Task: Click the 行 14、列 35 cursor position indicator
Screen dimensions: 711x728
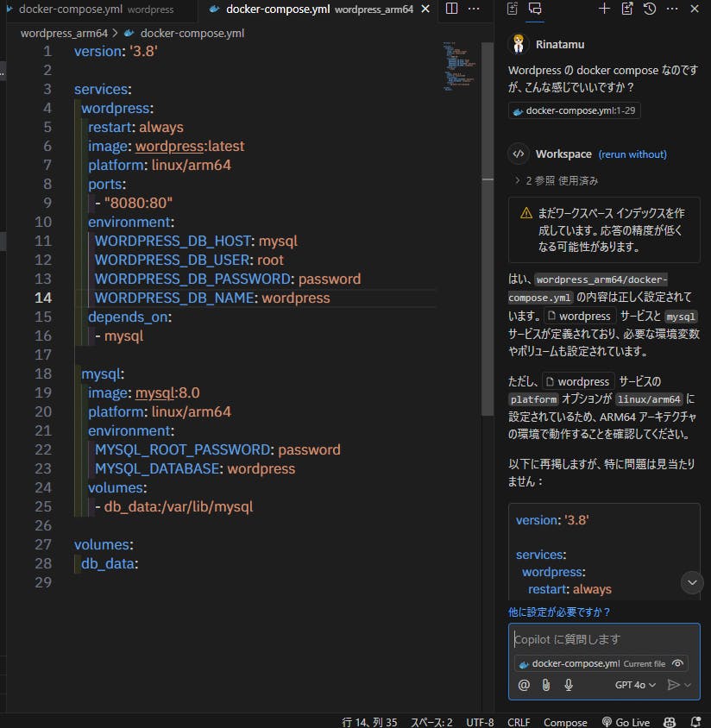Action: click(369, 722)
